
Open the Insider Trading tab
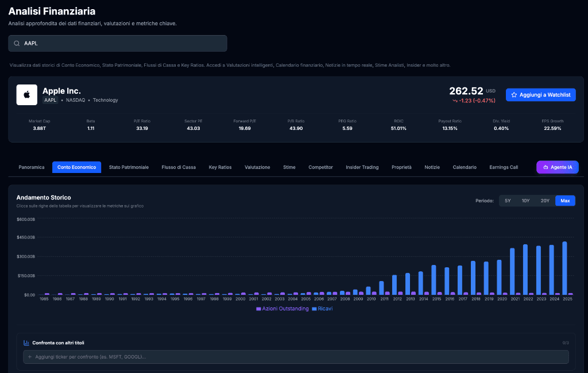362,167
